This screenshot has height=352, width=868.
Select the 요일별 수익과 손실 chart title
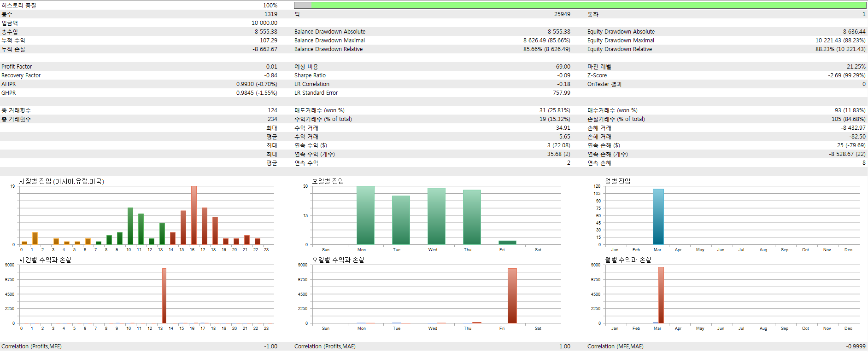338,260
